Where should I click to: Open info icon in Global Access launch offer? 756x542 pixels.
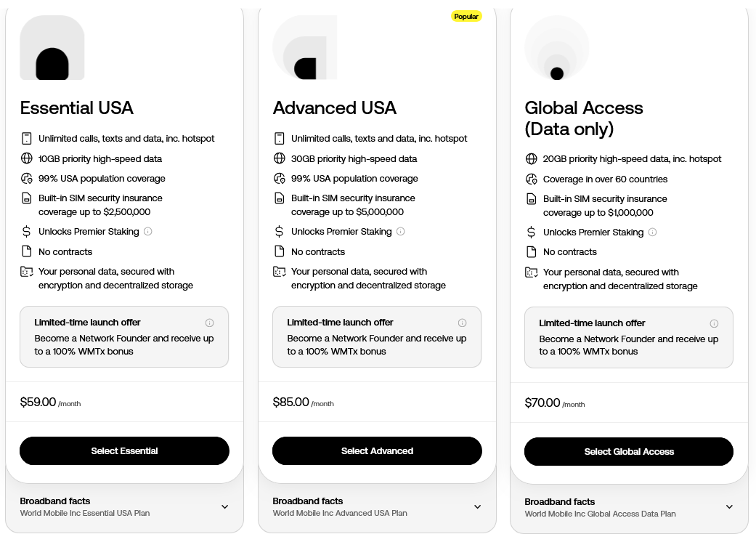[x=714, y=323]
